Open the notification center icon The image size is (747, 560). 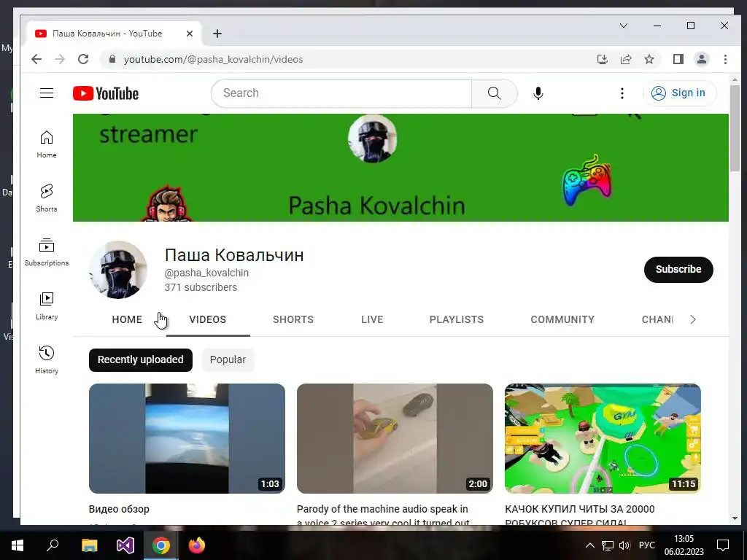click(723, 545)
